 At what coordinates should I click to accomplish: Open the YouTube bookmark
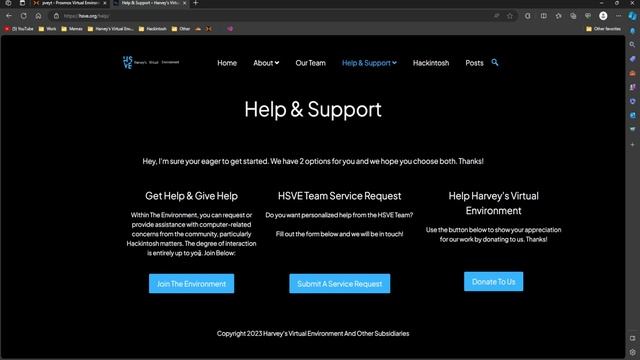[x=19, y=29]
